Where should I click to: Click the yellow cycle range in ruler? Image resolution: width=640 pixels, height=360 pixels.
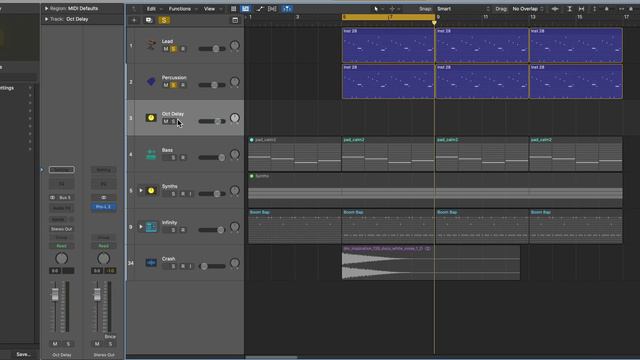pos(388,17)
